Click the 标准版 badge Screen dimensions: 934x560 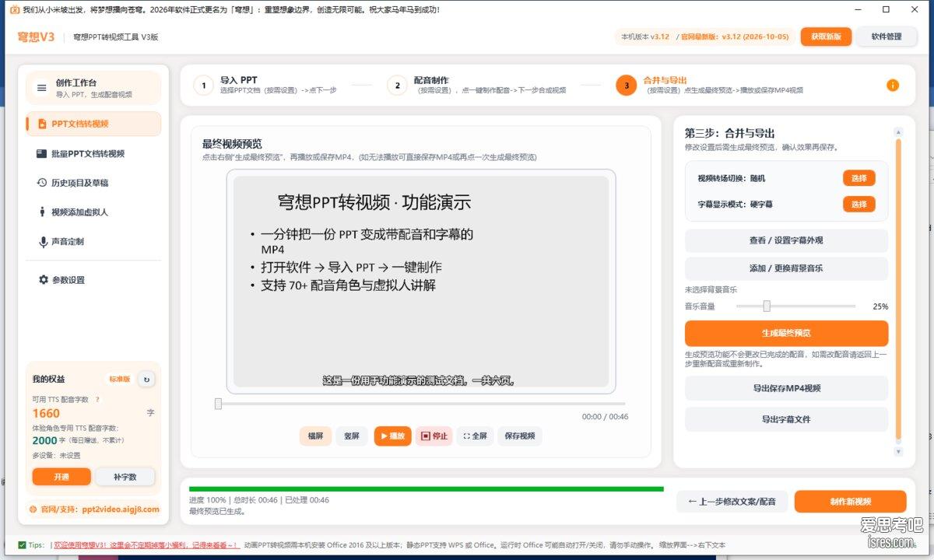[119, 380]
